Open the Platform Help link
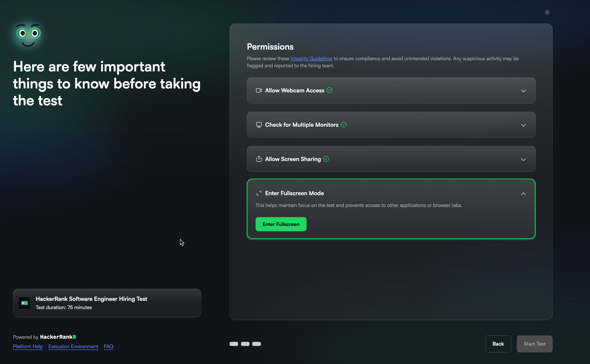590x364 pixels. (28, 346)
